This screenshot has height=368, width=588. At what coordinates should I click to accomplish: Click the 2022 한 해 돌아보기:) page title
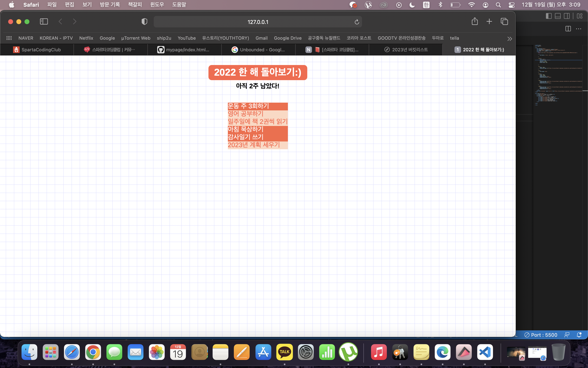click(x=257, y=72)
